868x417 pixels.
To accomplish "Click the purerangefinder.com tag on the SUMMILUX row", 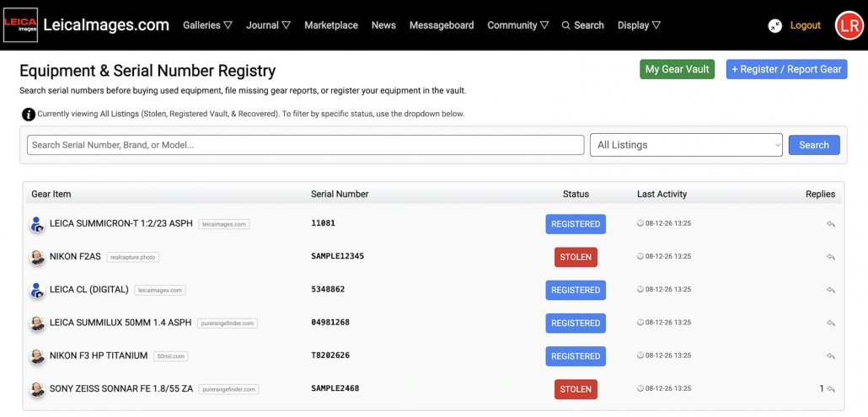I will (x=228, y=323).
